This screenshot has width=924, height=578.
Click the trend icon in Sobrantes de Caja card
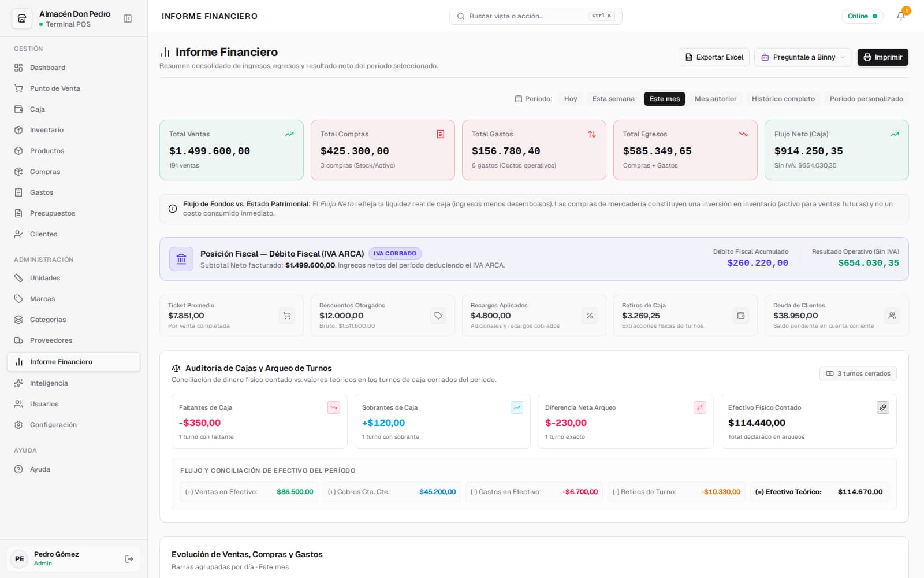tap(517, 407)
